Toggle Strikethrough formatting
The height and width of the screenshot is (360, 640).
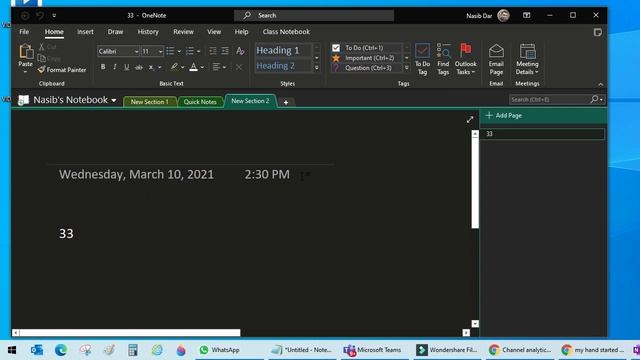(x=139, y=67)
